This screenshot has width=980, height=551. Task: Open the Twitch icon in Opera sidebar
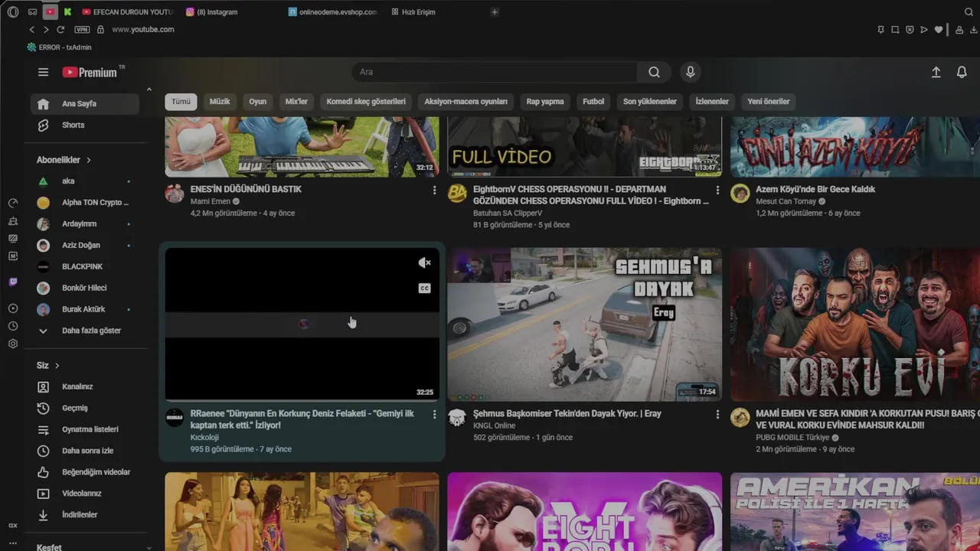[13, 282]
